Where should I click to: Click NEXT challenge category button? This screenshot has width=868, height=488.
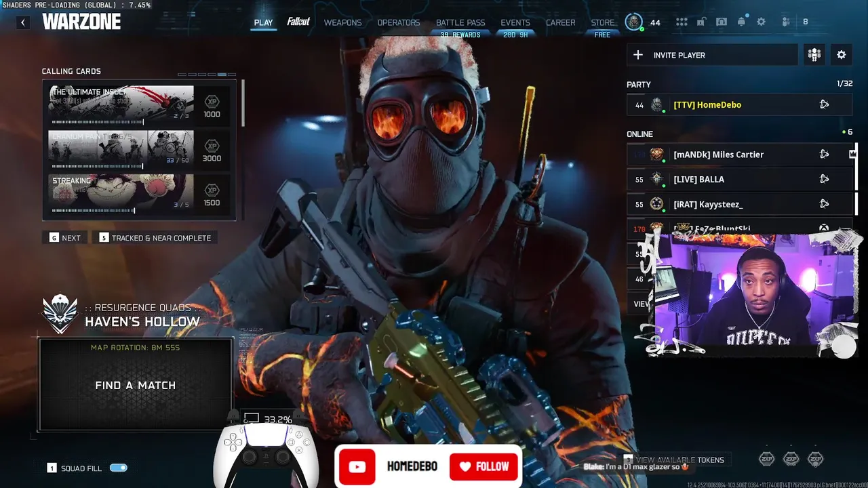(x=64, y=238)
